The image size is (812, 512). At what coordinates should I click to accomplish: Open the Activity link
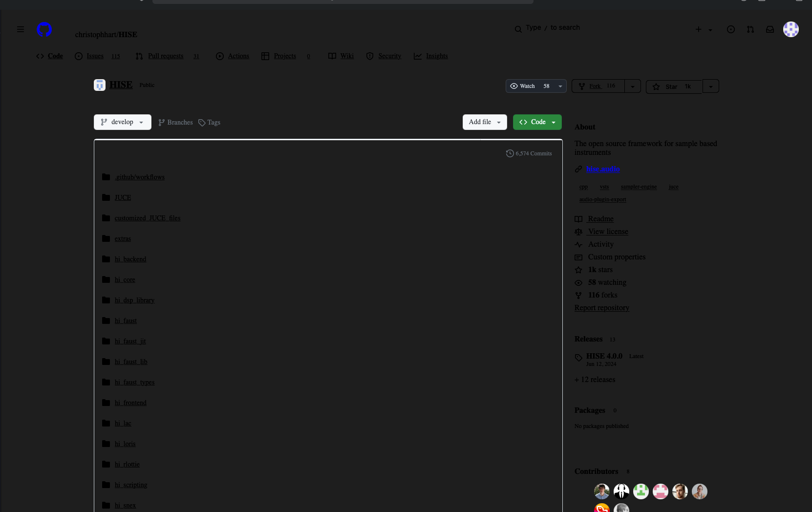595,244
